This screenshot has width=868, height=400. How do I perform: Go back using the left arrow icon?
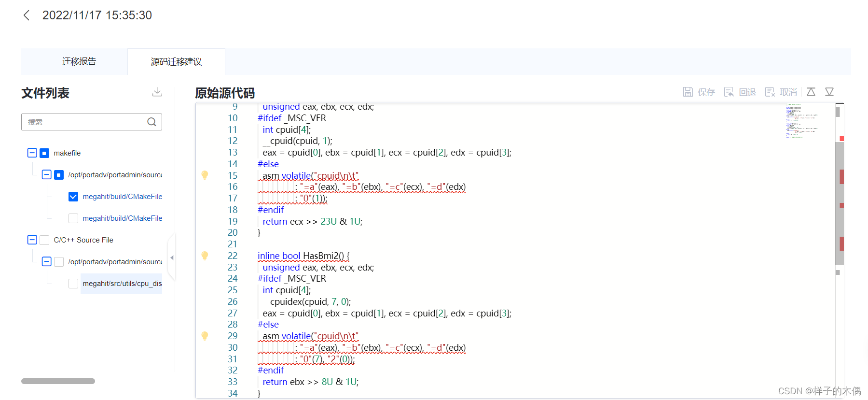tap(27, 15)
